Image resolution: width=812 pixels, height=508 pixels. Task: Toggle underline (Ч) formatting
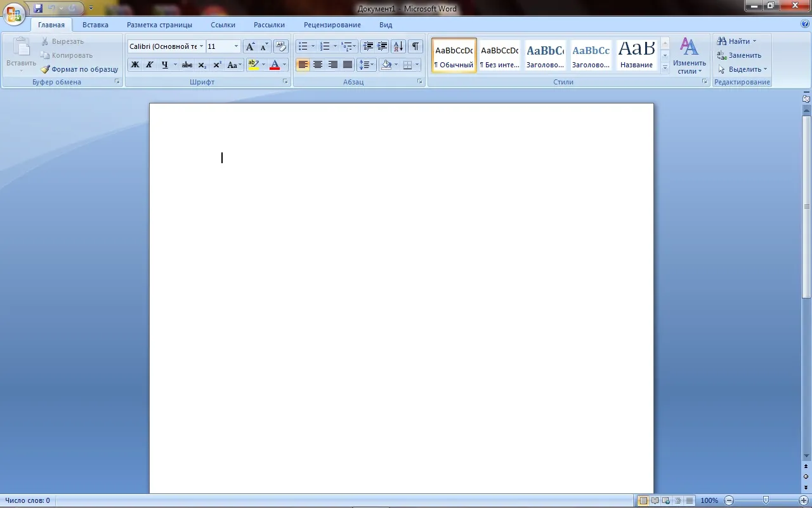point(165,65)
